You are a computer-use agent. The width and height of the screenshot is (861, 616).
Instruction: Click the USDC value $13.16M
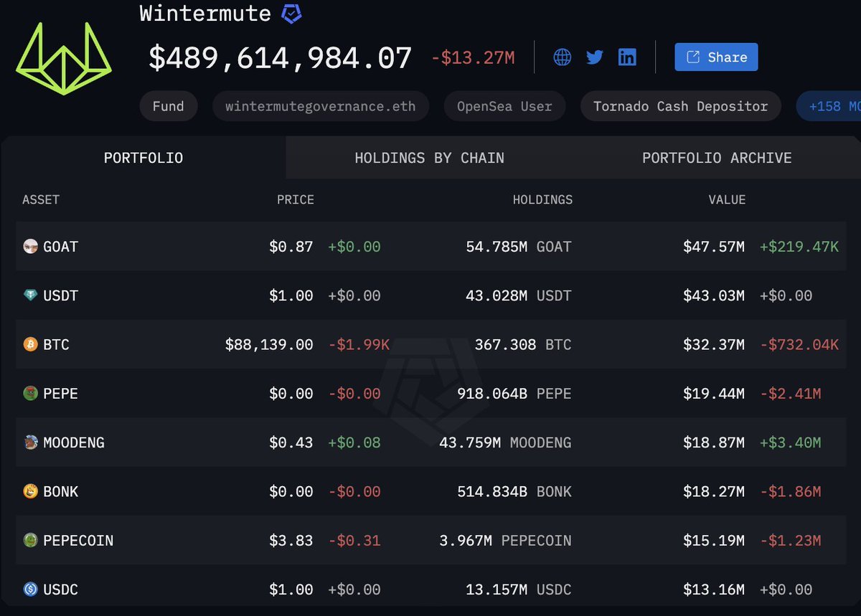[x=714, y=589]
